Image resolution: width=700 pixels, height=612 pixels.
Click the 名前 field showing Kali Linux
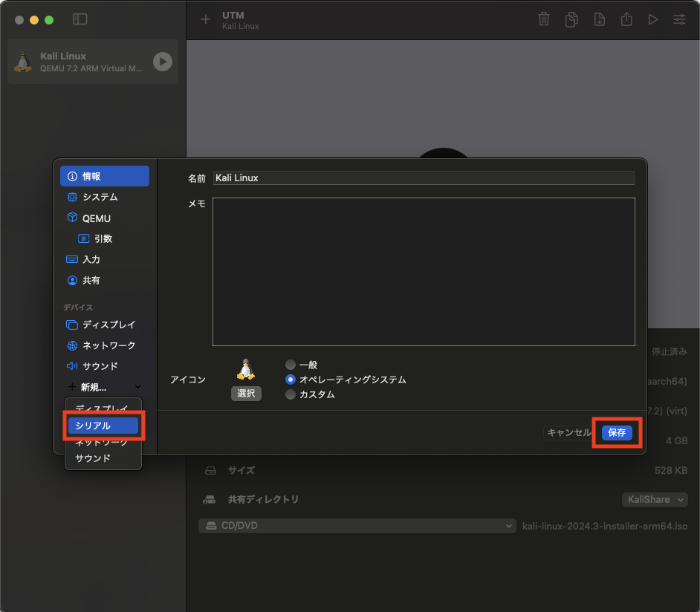424,178
